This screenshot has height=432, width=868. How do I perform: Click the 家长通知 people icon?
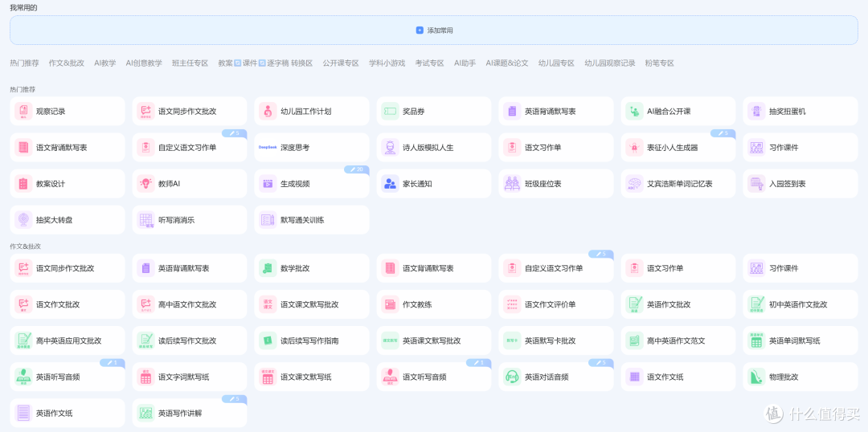coord(391,184)
